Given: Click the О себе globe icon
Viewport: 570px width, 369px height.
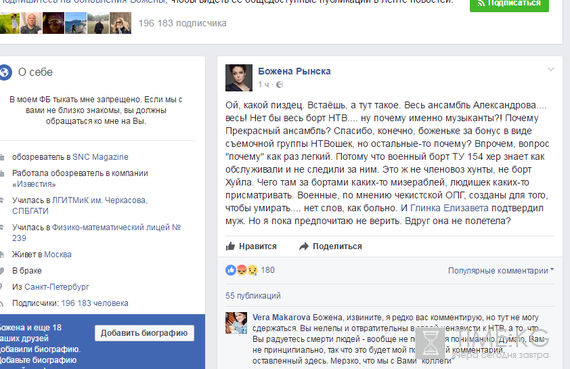Looking at the screenshot, I should click(5, 72).
